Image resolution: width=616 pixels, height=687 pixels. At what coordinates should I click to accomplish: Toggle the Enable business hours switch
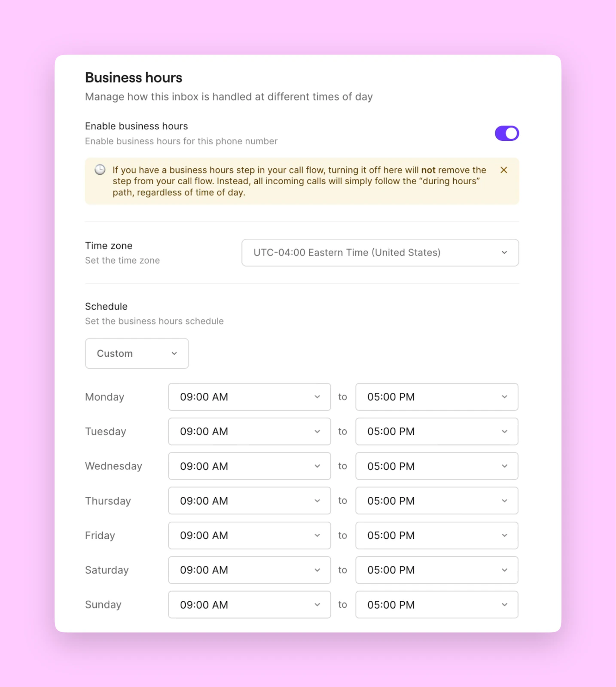point(507,133)
